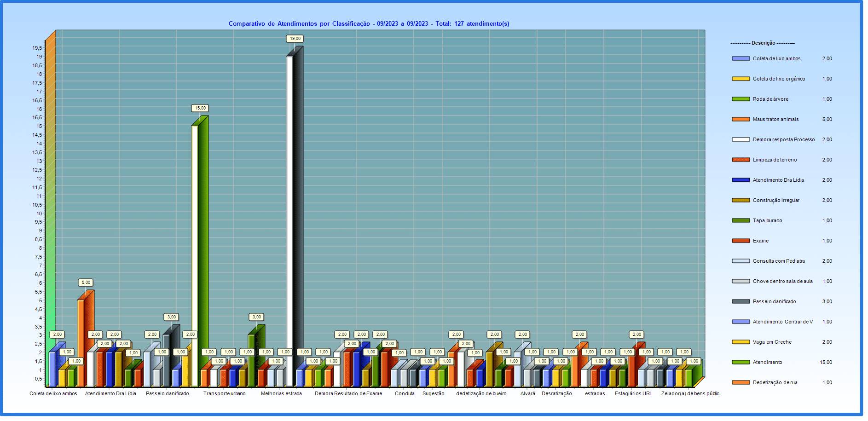Click the yellow Vaga em Creche swatch
This screenshot has width=868, height=421.
point(741,342)
